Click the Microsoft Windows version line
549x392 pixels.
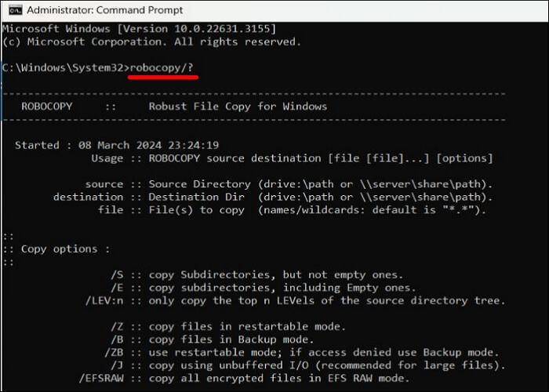(x=138, y=28)
